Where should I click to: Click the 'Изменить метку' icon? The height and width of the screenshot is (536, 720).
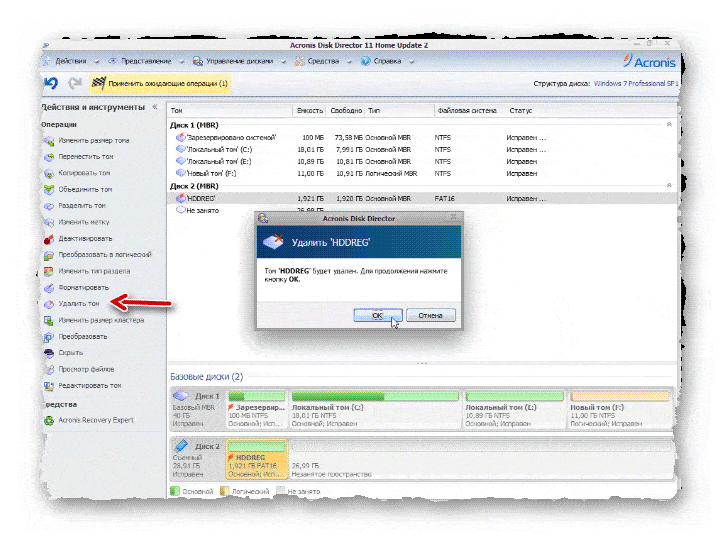pos(49,222)
